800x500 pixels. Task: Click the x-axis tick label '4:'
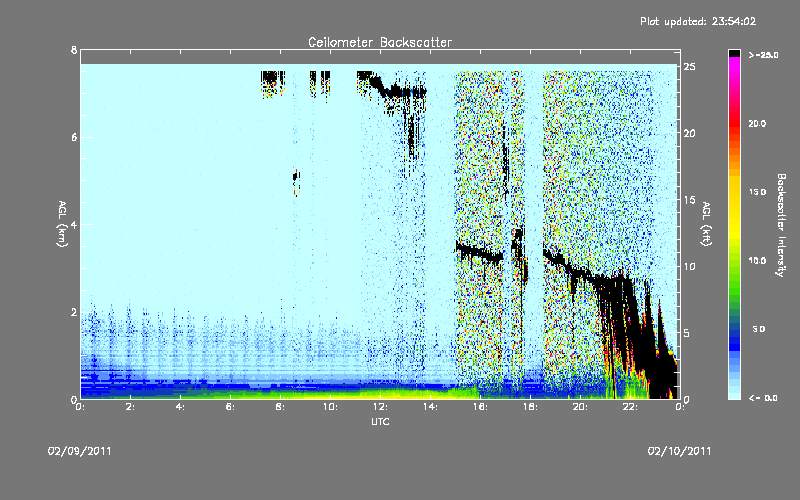[180, 407]
